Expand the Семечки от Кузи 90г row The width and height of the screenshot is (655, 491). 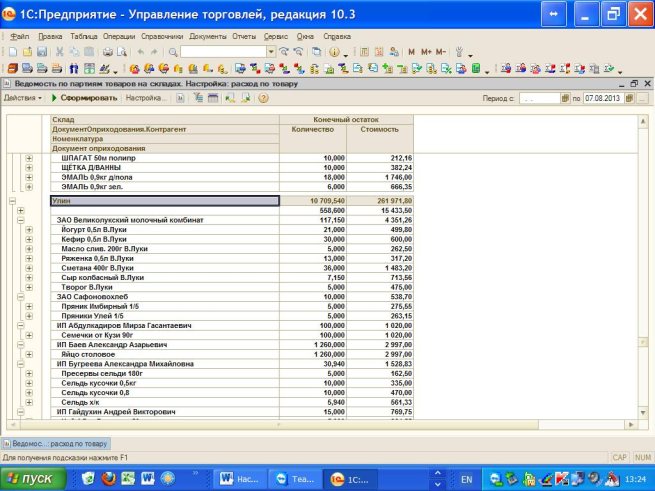tap(29, 335)
